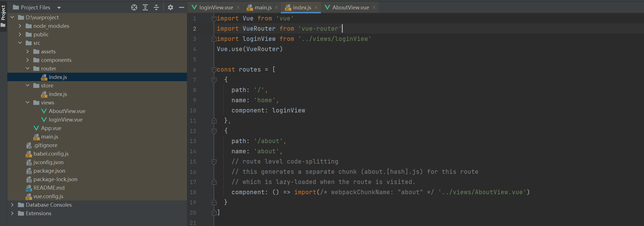This screenshot has height=226, width=644.
Task: Fold the routes array at line 6
Action: pos(214,70)
